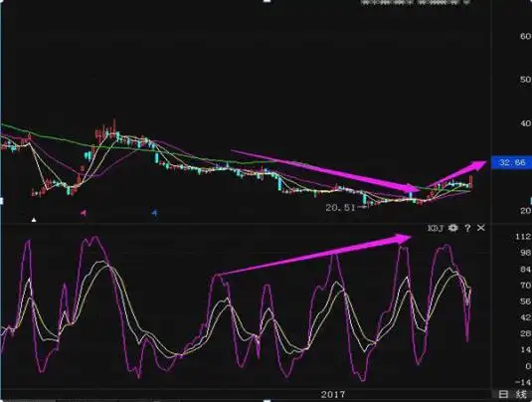
Task: Click the 60 price axis label
Action: pos(525,36)
